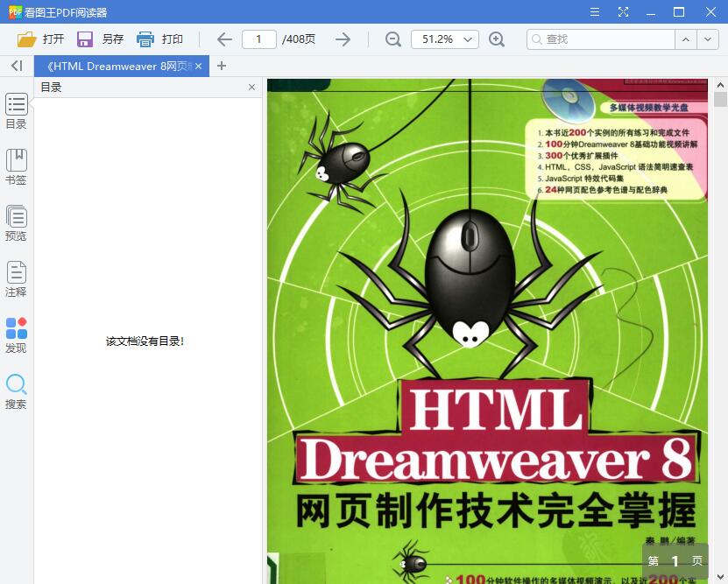Click the vertical scrollbar thumb
This screenshot has height=584, width=728.
pos(721,99)
